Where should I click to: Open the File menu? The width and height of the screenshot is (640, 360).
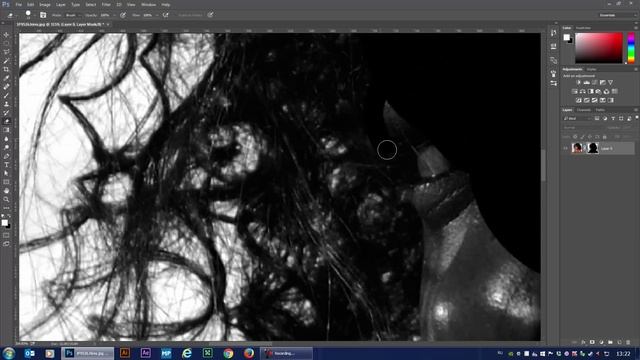pyautogui.click(x=19, y=4)
